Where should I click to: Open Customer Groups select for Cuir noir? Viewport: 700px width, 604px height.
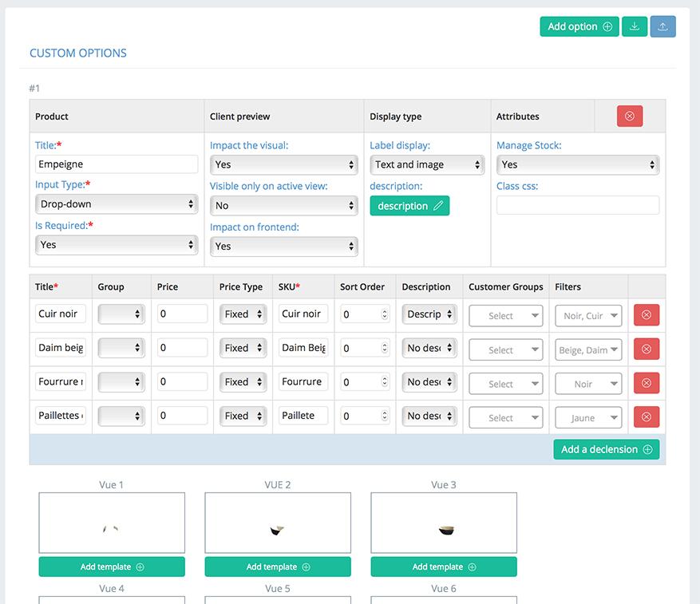pyautogui.click(x=506, y=316)
